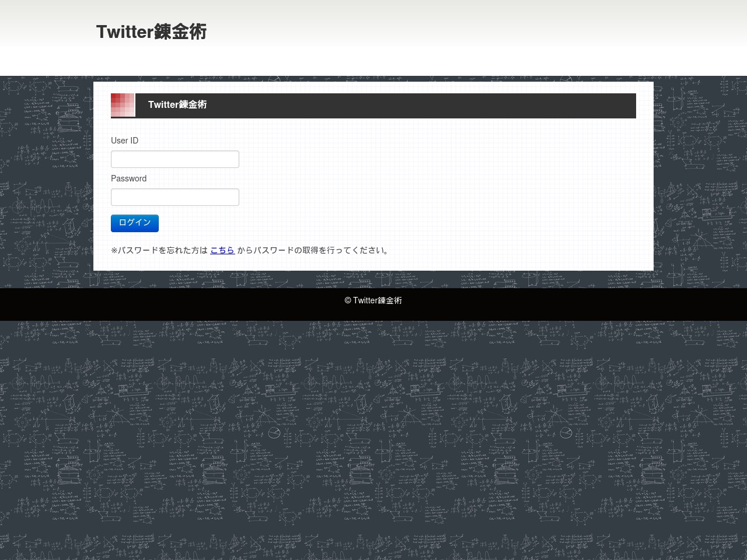
Task: Click the Twitter錬金術 site title header
Action: tap(152, 32)
